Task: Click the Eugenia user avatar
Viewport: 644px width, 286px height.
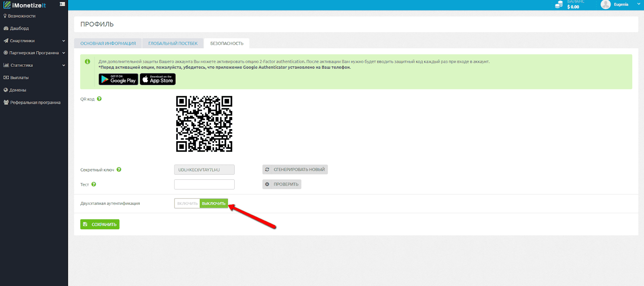Action: [605, 4]
